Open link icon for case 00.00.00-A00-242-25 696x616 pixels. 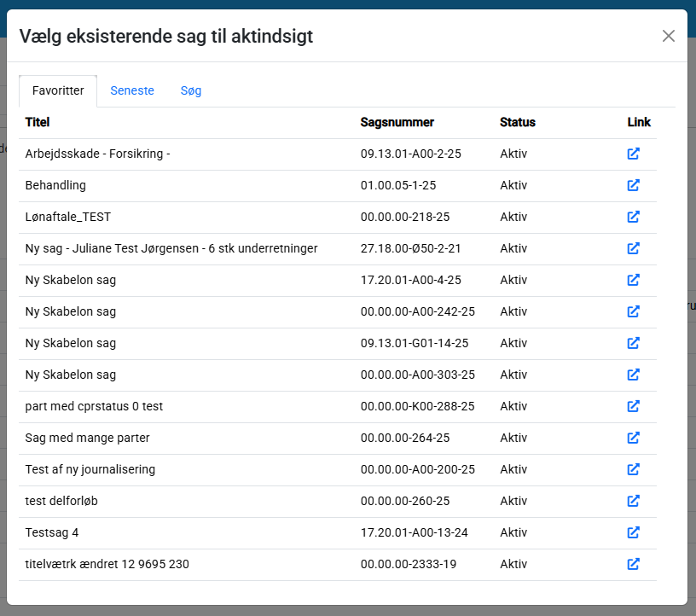[x=633, y=311]
